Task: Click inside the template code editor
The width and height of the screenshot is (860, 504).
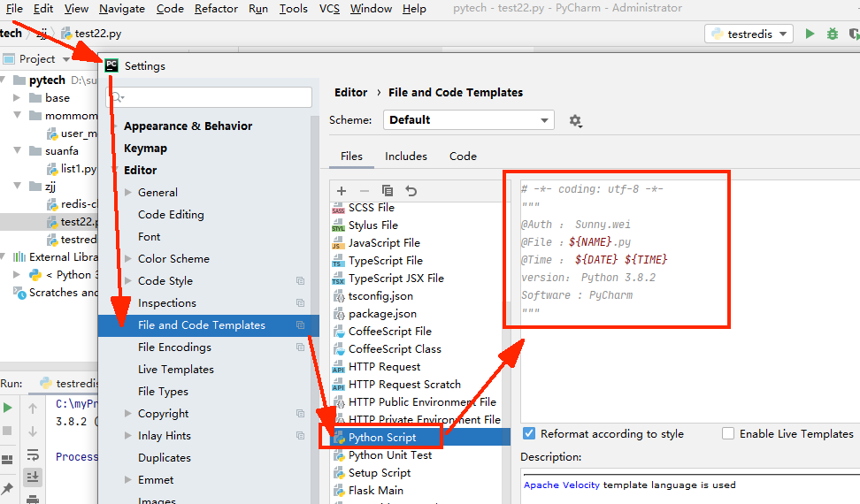Action: click(690, 302)
